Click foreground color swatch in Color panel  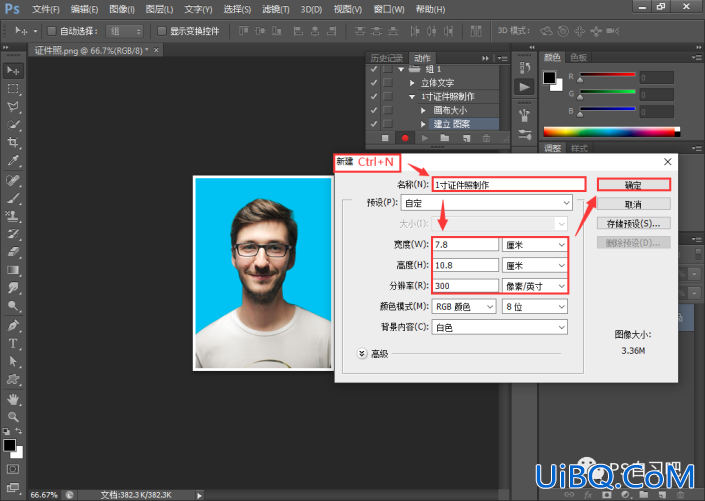549,78
